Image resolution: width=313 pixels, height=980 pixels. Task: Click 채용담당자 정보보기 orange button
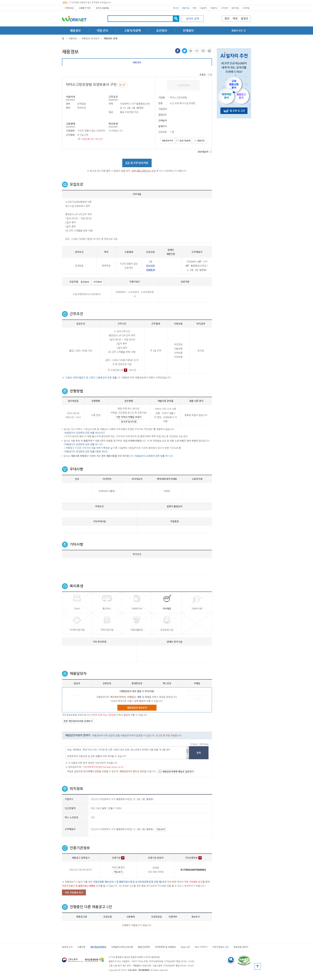point(137,708)
